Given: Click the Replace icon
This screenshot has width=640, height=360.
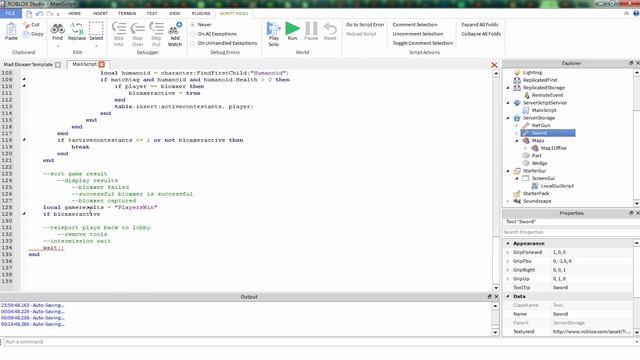Looking at the screenshot, I should tap(77, 29).
